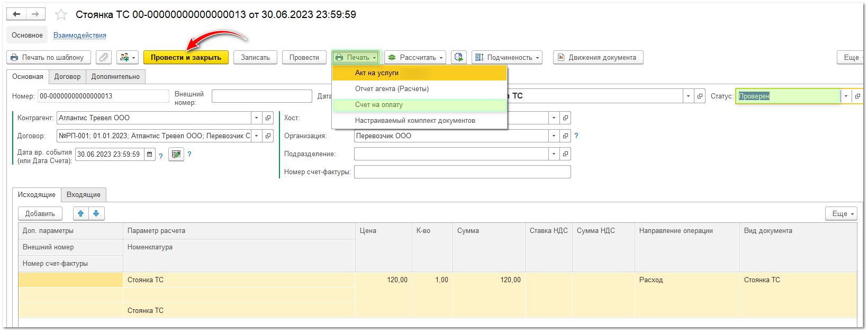
Task: Click the globe search toolbar icon
Action: point(459,57)
